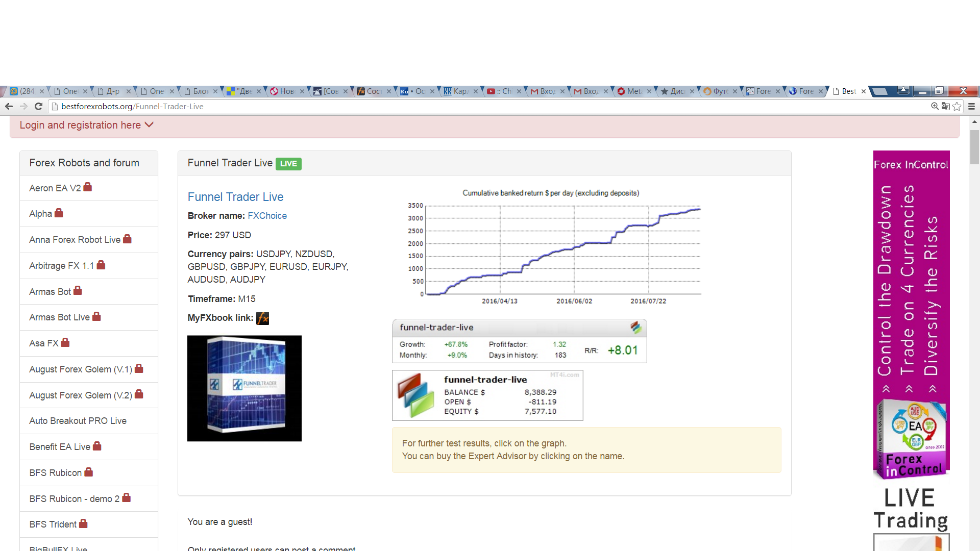This screenshot has width=980, height=551.
Task: Switch to the Блог browser tab
Action: coord(200,91)
